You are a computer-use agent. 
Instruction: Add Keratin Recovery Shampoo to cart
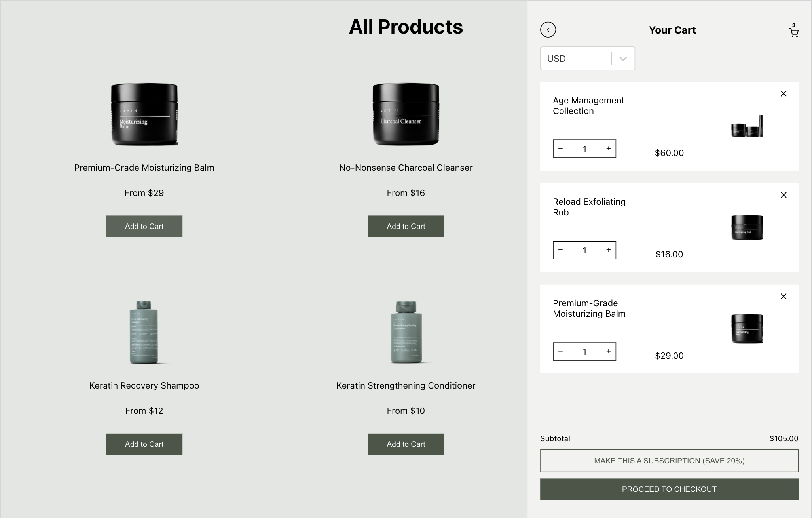[x=144, y=444]
